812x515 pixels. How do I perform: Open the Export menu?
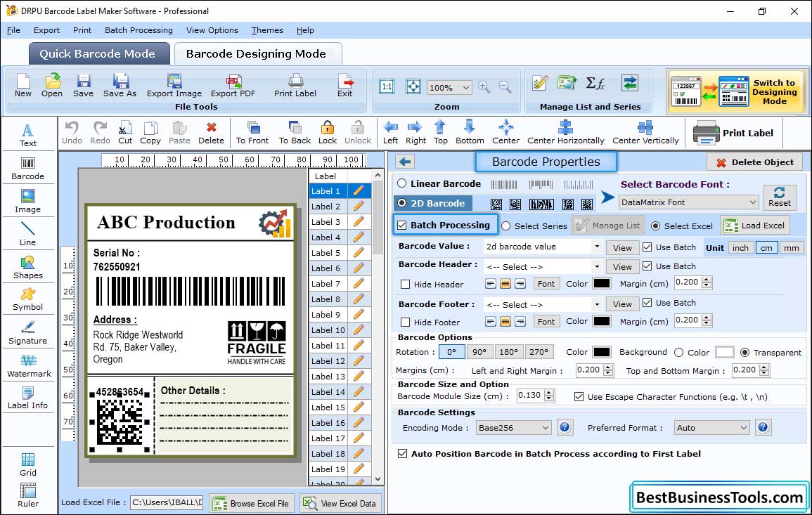click(x=46, y=30)
